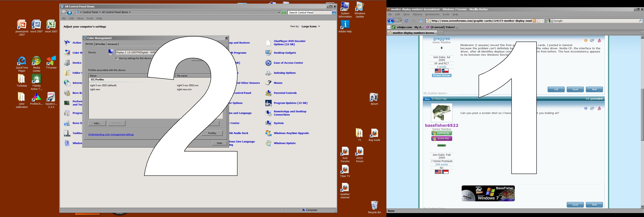Open weather channel desktop shortcut

click(x=345, y=191)
